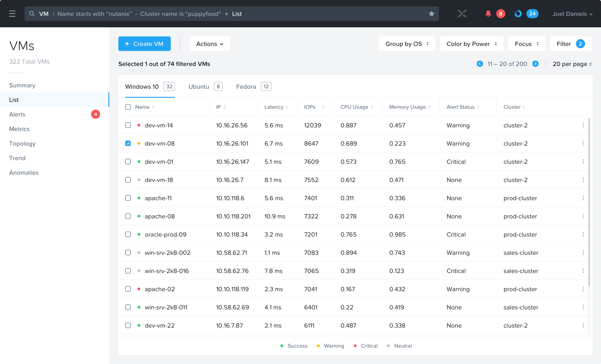Open the Color by Power dropdown

471,44
